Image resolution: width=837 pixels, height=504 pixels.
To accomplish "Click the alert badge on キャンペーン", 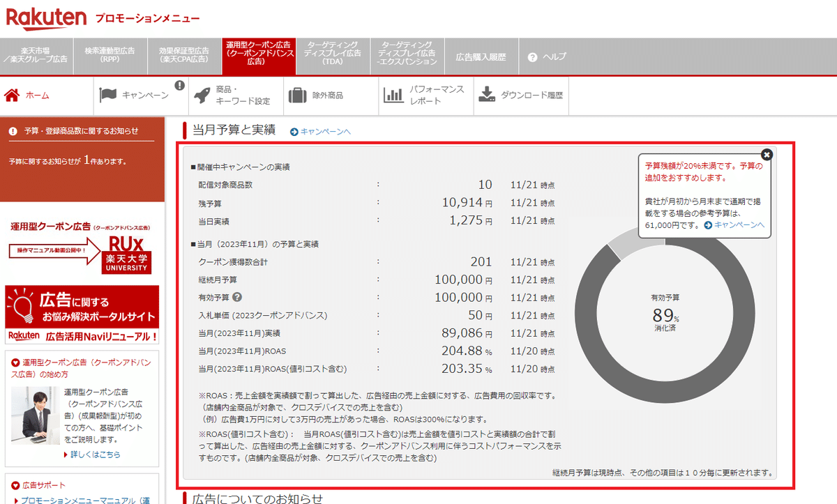I will [179, 85].
